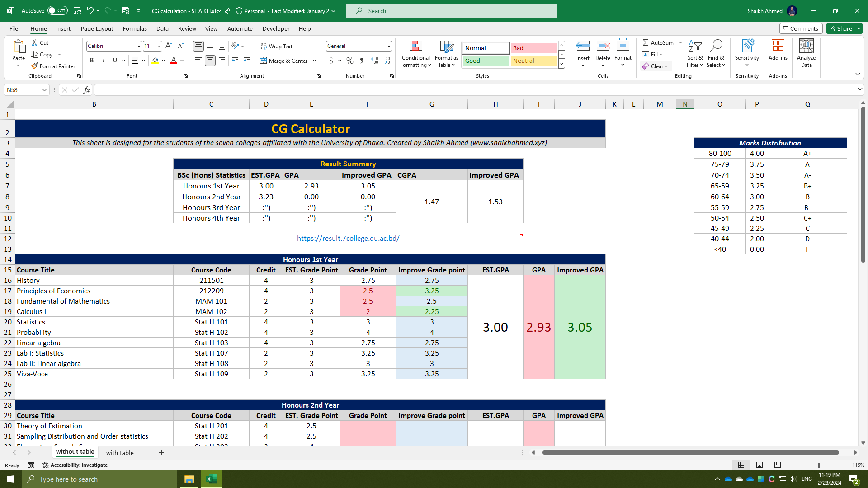
Task: Switch to Formulas ribbon tab
Action: click(x=135, y=28)
